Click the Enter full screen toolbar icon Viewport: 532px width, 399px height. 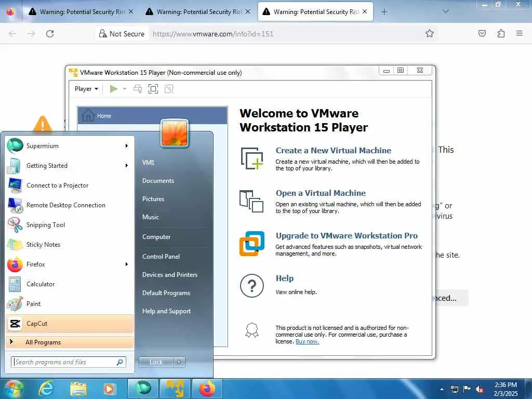pyautogui.click(x=153, y=89)
